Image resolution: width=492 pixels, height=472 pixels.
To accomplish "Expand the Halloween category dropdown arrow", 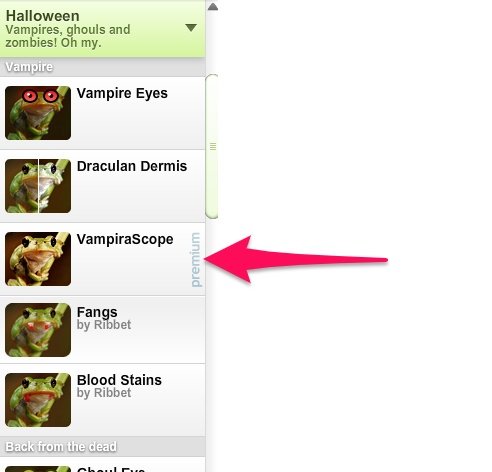I will [191, 28].
